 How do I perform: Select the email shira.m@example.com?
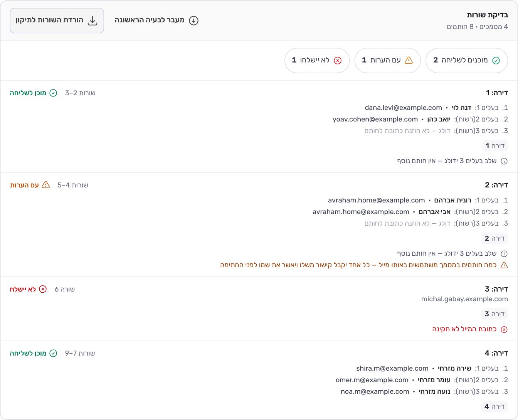tap(392, 368)
